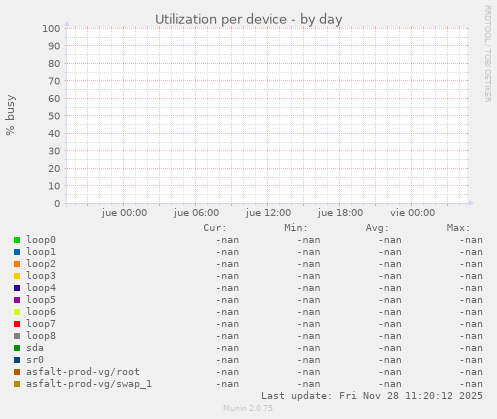Select the loop3 legend label

click(41, 276)
